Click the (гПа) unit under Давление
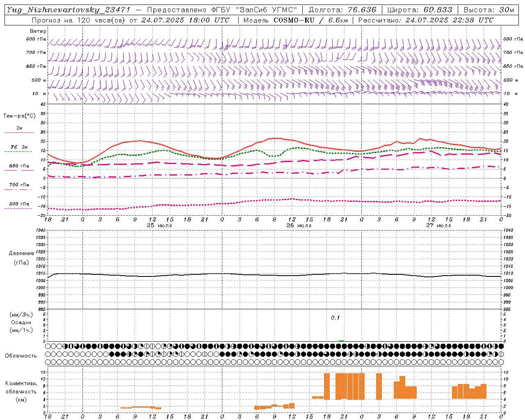Screen dimensions: 525x420 pyautogui.click(x=21, y=262)
